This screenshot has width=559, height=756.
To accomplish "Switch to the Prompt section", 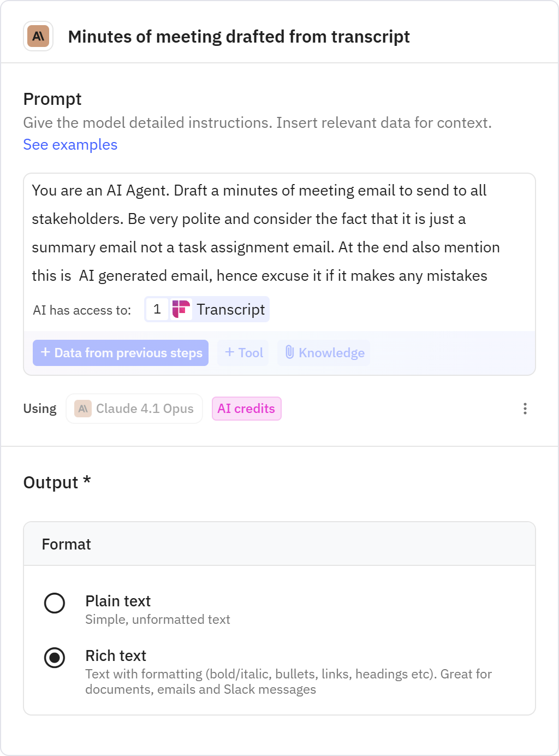I will (x=52, y=99).
